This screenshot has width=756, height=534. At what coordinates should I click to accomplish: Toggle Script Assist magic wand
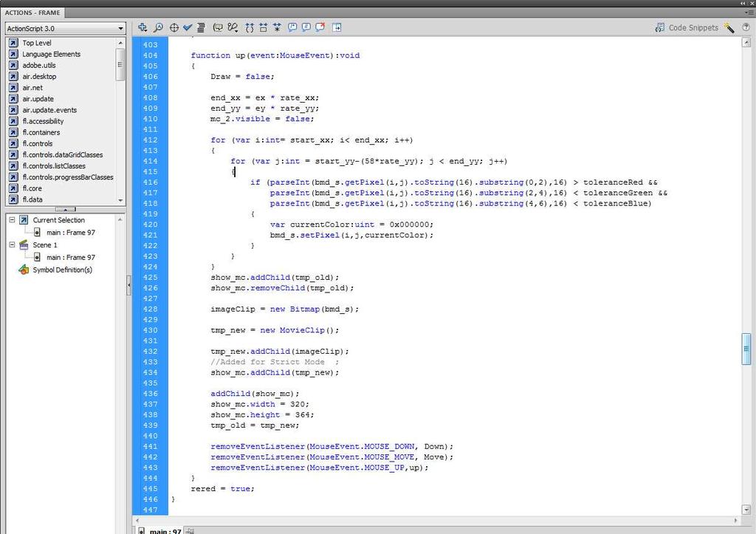pos(729,27)
